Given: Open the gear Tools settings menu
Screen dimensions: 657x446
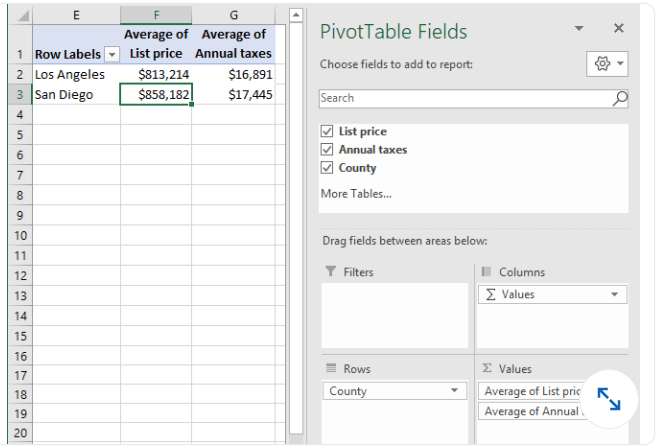Looking at the screenshot, I should click(607, 64).
